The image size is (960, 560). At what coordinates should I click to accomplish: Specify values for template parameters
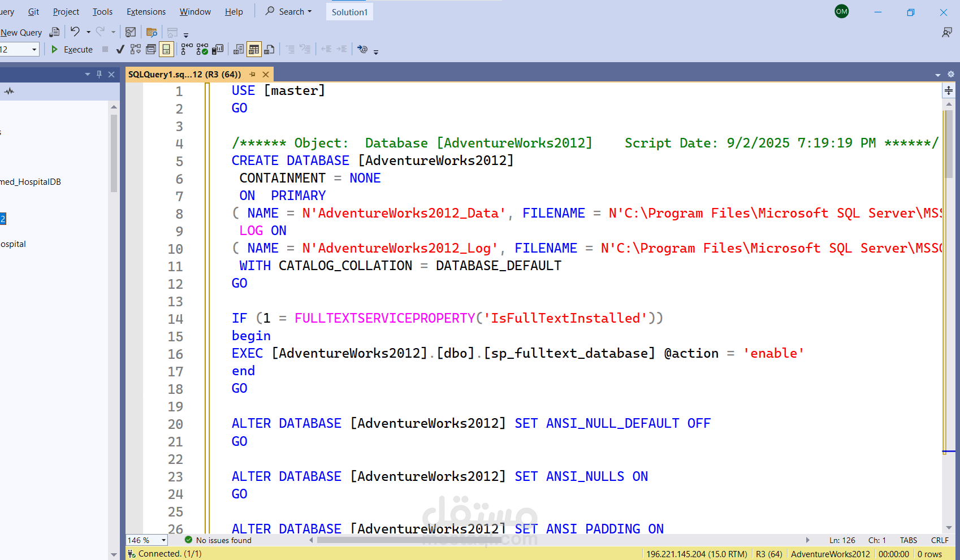[x=362, y=50]
